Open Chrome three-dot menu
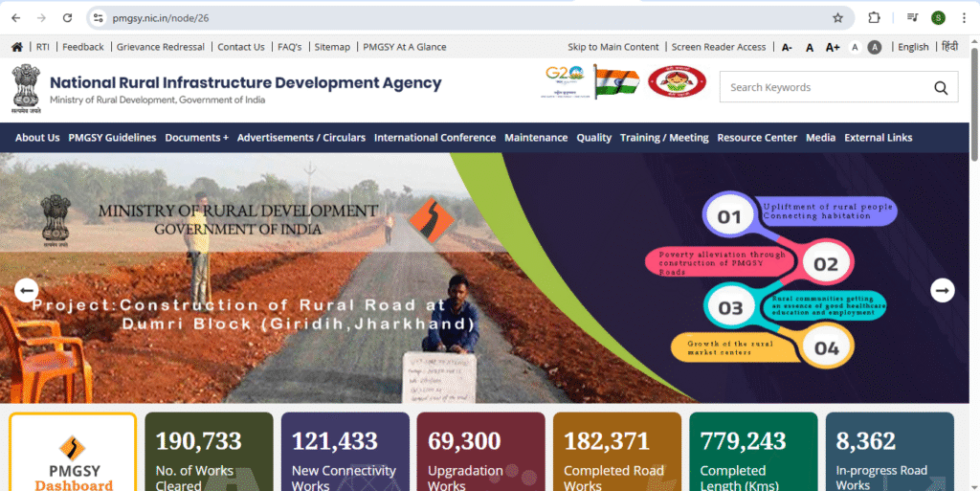Viewport: 980px width, 491px height. [964, 18]
